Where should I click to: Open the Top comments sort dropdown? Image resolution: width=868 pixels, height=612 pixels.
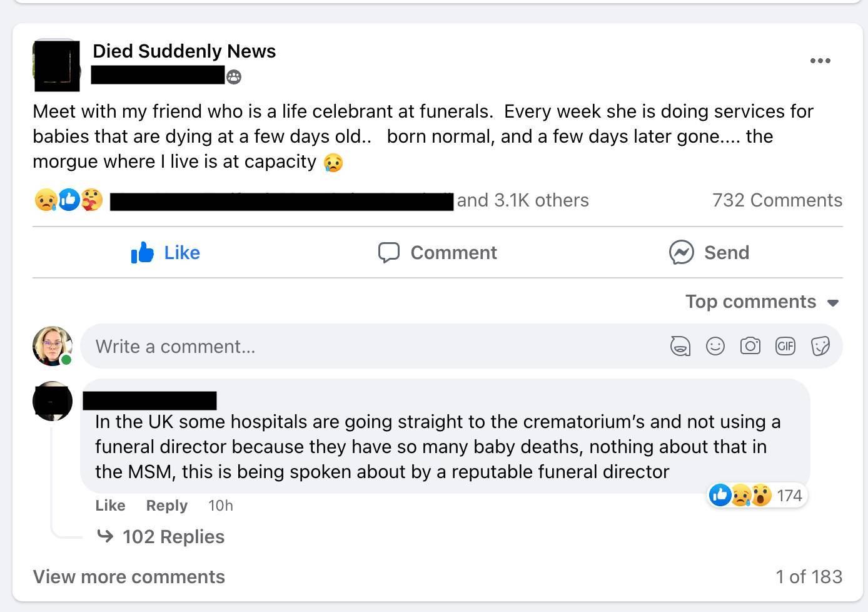(x=761, y=302)
